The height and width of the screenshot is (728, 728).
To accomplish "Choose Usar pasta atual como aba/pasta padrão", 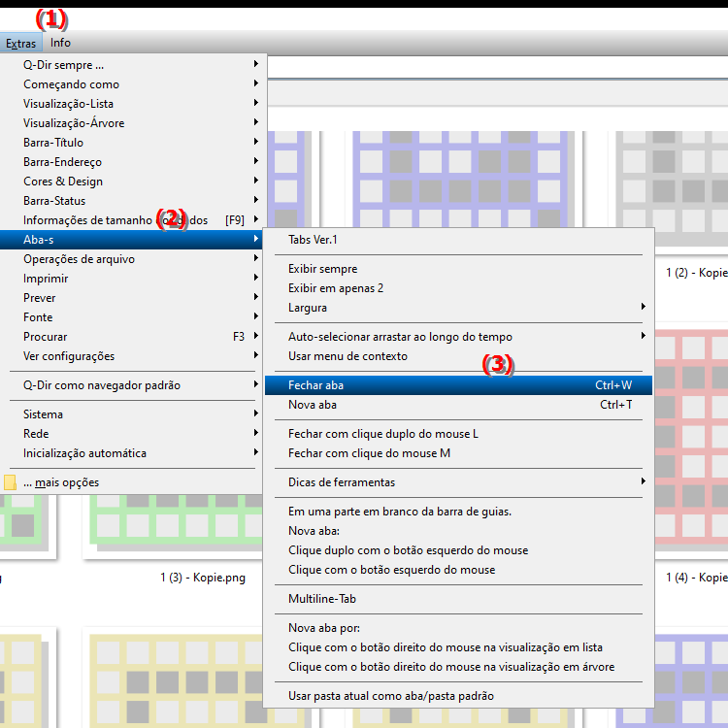I will point(458,696).
